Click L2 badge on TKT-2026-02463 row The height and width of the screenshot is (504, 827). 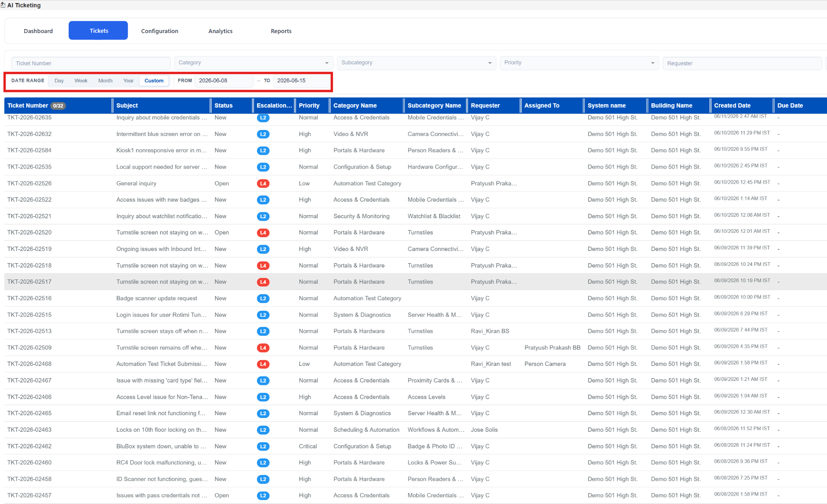[263, 430]
